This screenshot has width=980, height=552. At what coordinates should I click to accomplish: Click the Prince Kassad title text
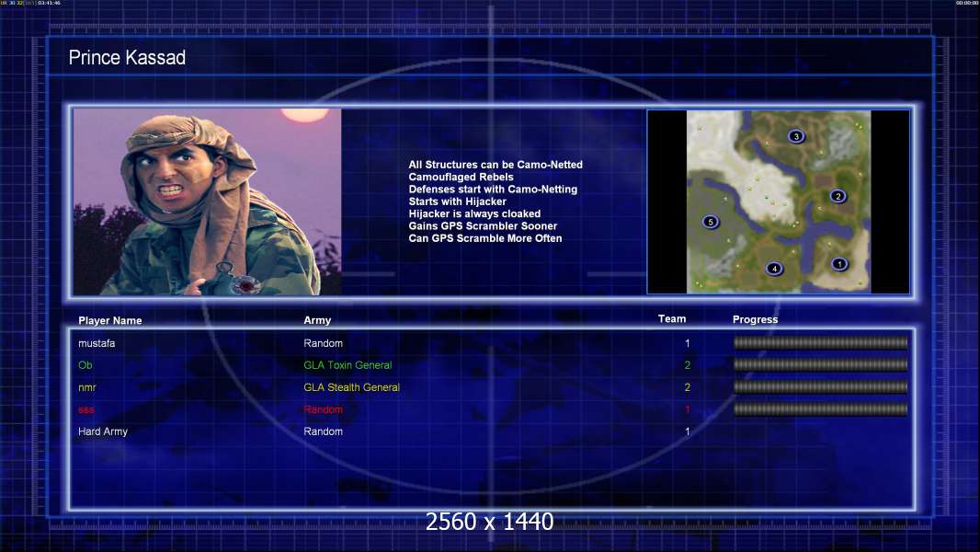point(127,58)
